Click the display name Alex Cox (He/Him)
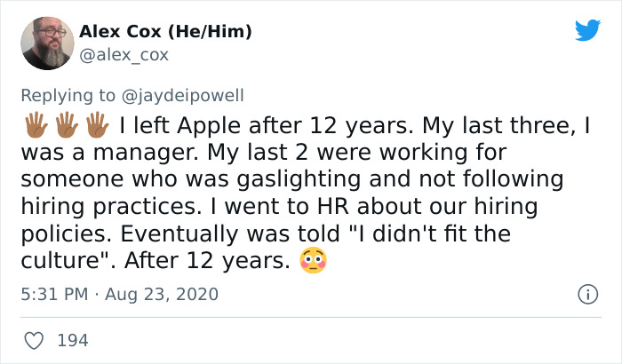This screenshot has height=364, width=622. tap(165, 32)
